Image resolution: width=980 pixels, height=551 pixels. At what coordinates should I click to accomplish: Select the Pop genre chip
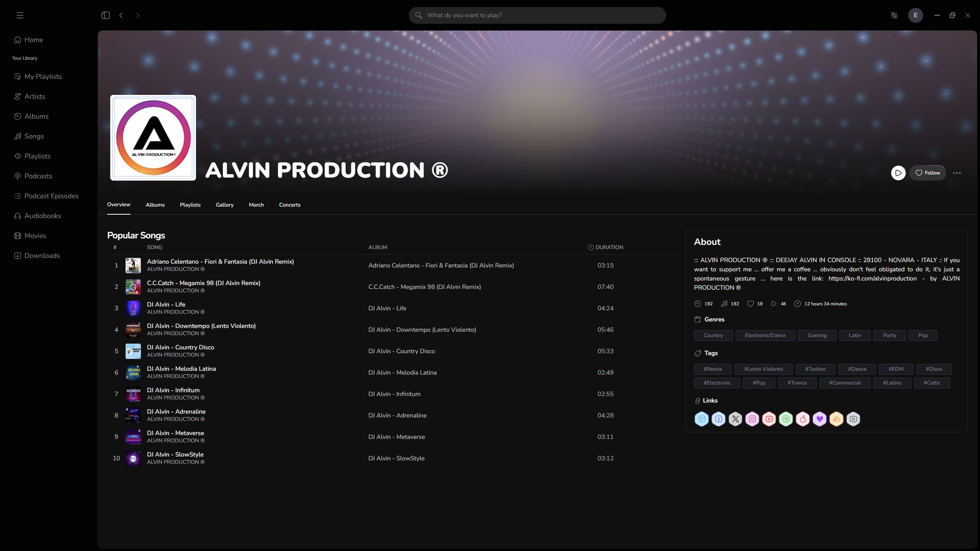[x=923, y=336]
